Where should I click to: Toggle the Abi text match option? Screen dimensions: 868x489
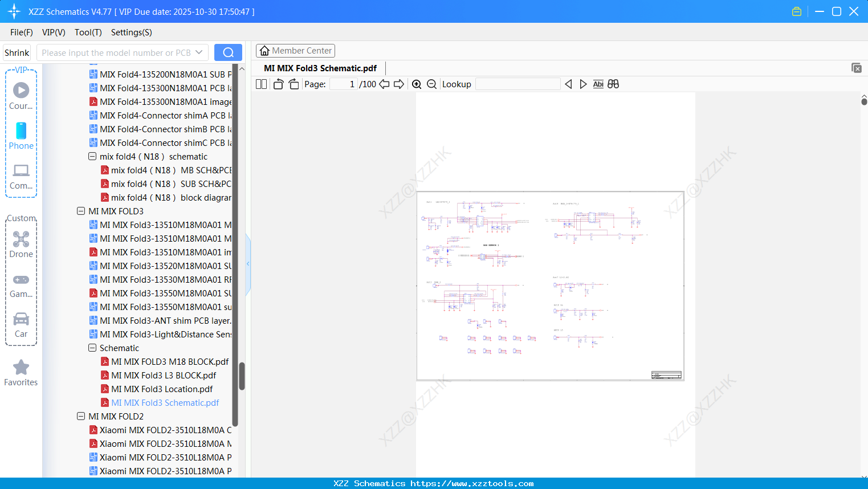point(598,84)
